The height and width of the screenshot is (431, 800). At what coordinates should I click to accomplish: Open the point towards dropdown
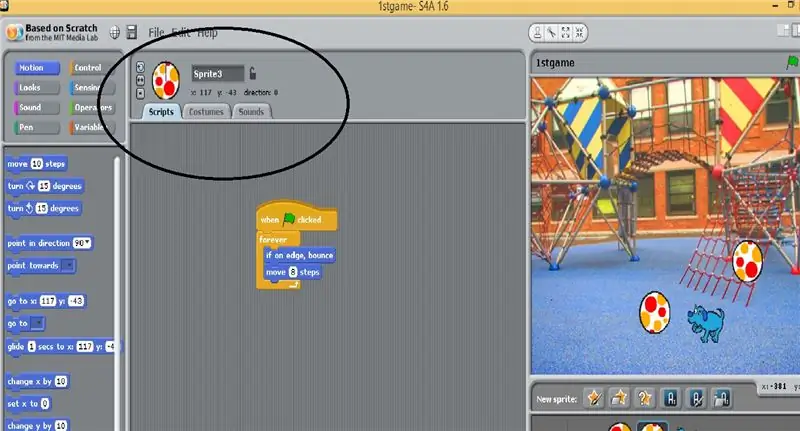click(69, 265)
